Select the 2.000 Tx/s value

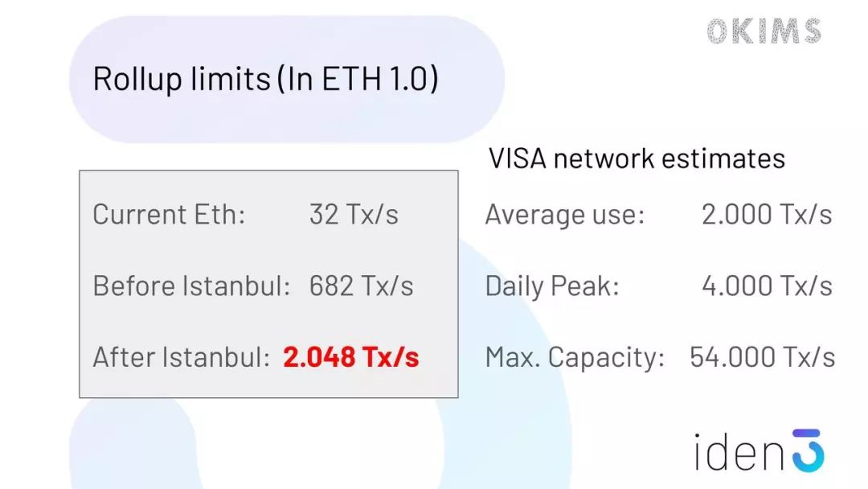point(767,214)
